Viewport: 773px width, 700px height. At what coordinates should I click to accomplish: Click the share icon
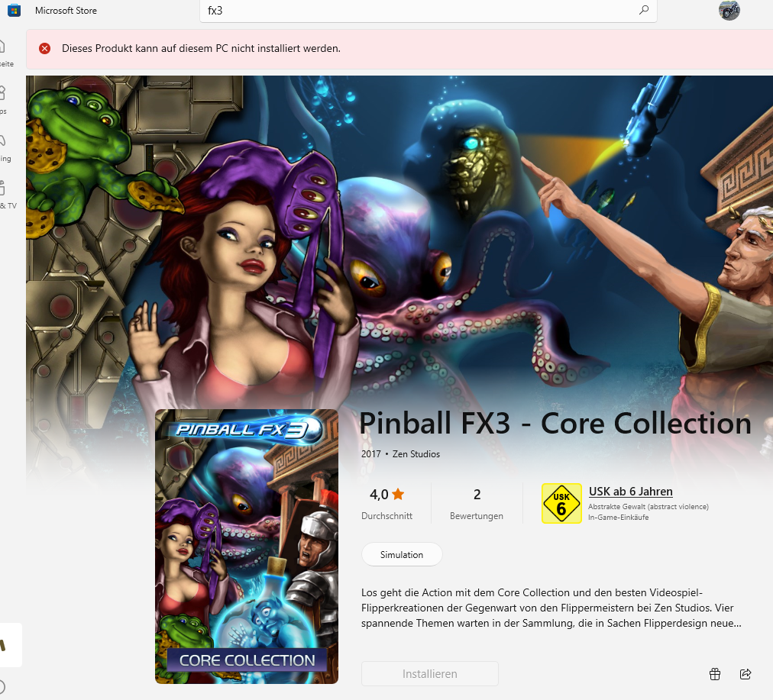[x=746, y=674]
